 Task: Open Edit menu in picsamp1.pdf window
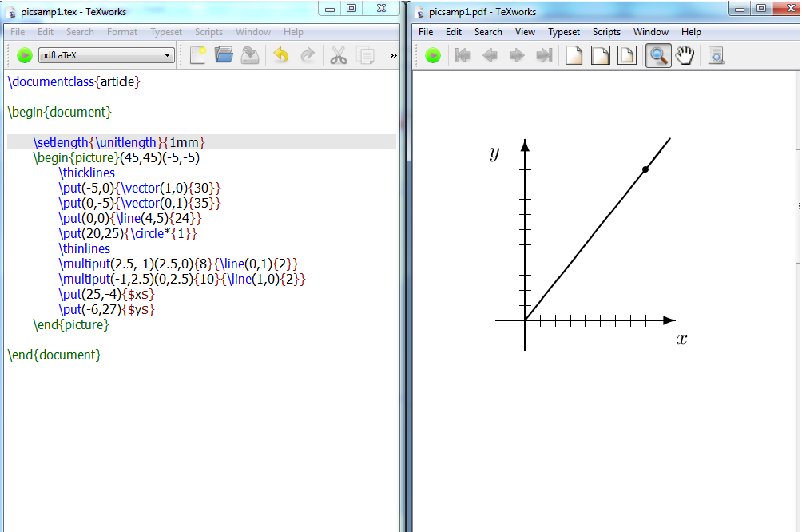tap(453, 32)
